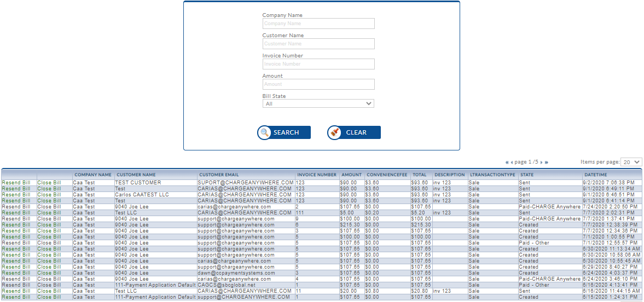Go to the previous results page
This screenshot has width=644, height=302.
click(512, 162)
